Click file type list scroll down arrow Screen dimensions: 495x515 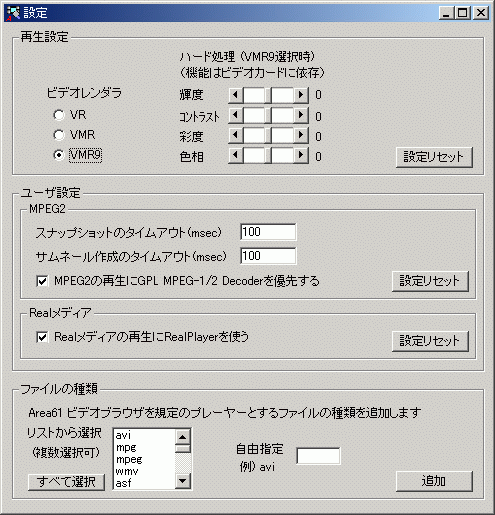183,481
